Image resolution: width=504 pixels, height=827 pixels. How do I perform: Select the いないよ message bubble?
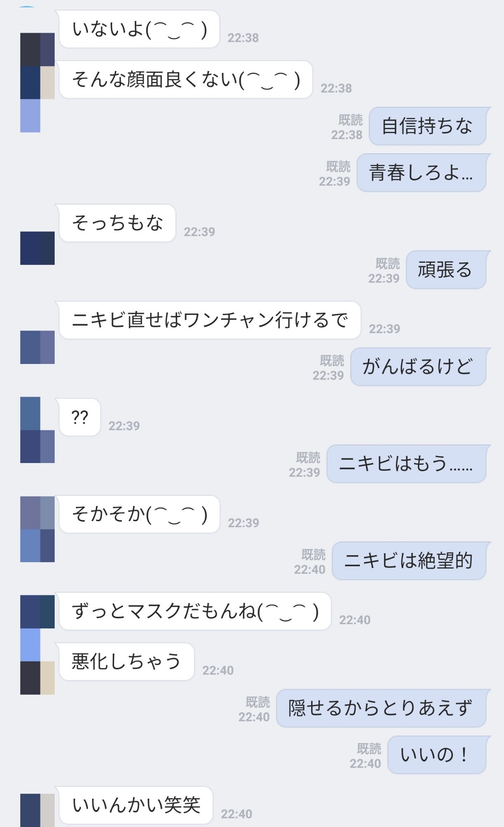(x=139, y=29)
